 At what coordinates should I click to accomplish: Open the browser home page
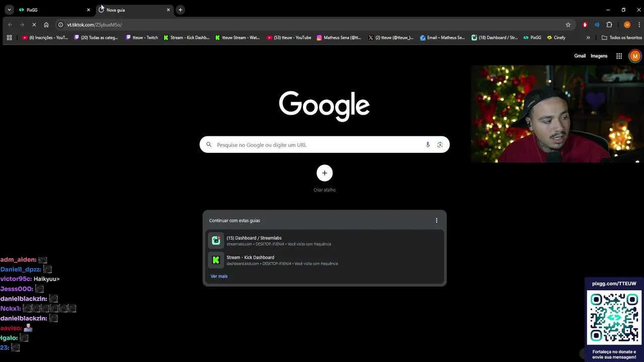(46, 25)
